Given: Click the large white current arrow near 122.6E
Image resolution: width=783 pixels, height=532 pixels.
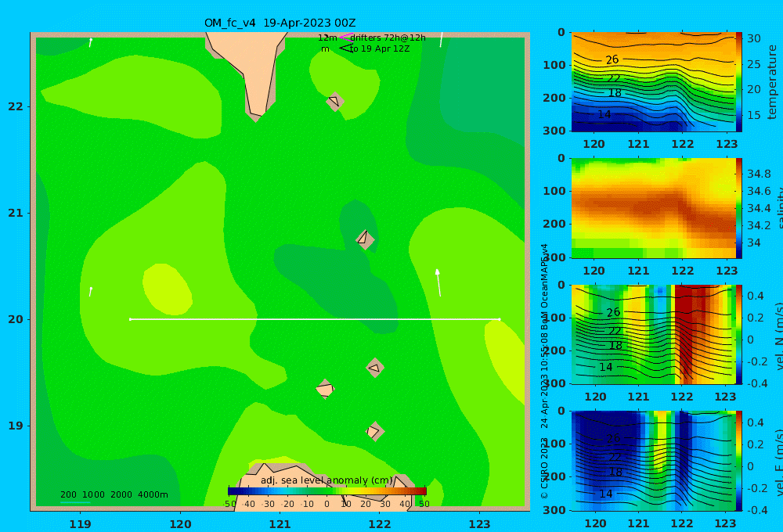Looking at the screenshot, I should pos(438,282).
